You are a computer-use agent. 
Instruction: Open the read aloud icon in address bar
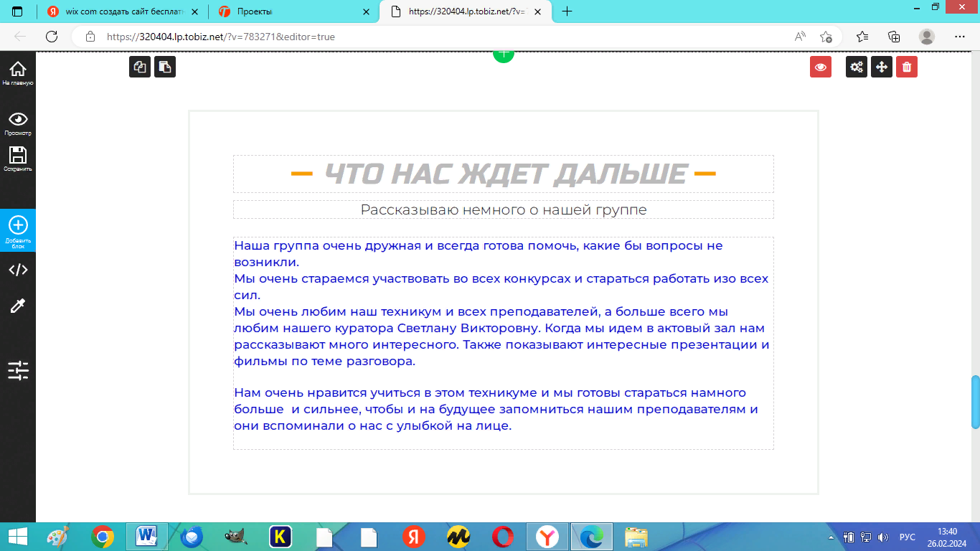point(800,37)
